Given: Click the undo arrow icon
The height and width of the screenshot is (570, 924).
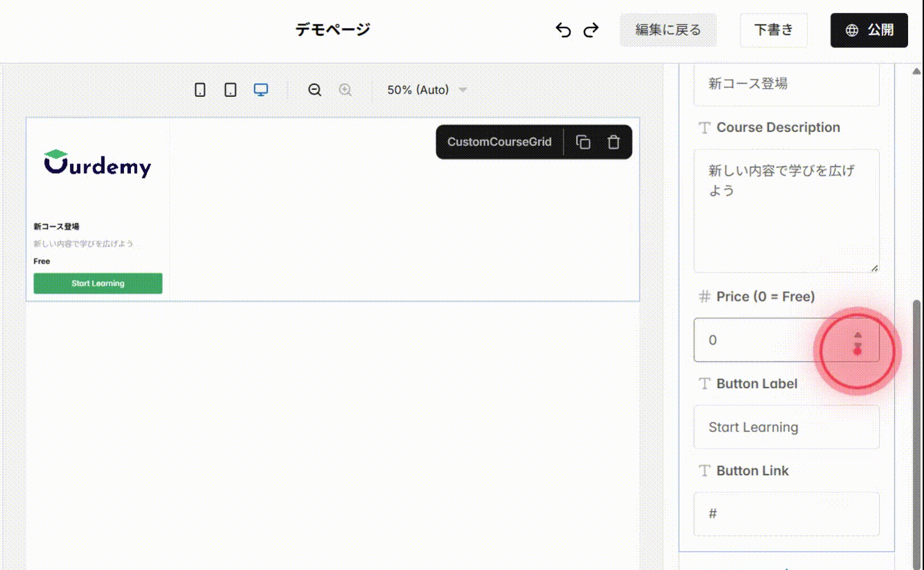Looking at the screenshot, I should click(563, 30).
